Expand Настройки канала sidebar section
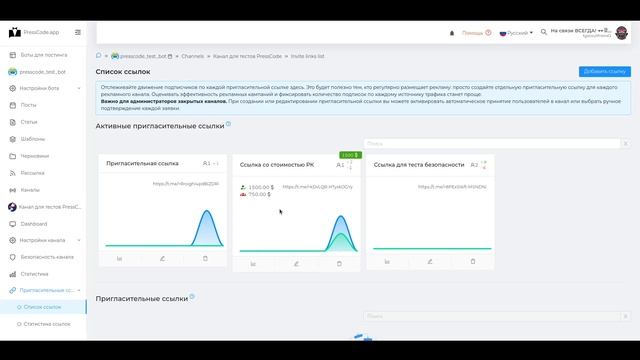The height and width of the screenshot is (360, 640). pos(44,240)
